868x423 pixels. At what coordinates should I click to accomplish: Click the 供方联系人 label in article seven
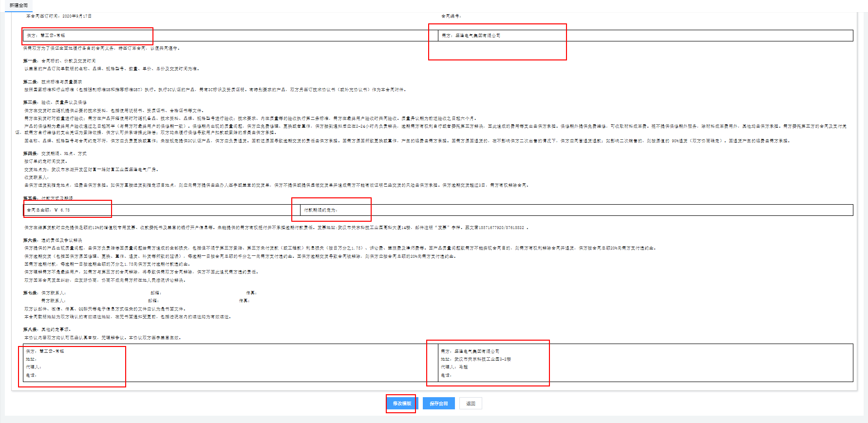(54, 293)
